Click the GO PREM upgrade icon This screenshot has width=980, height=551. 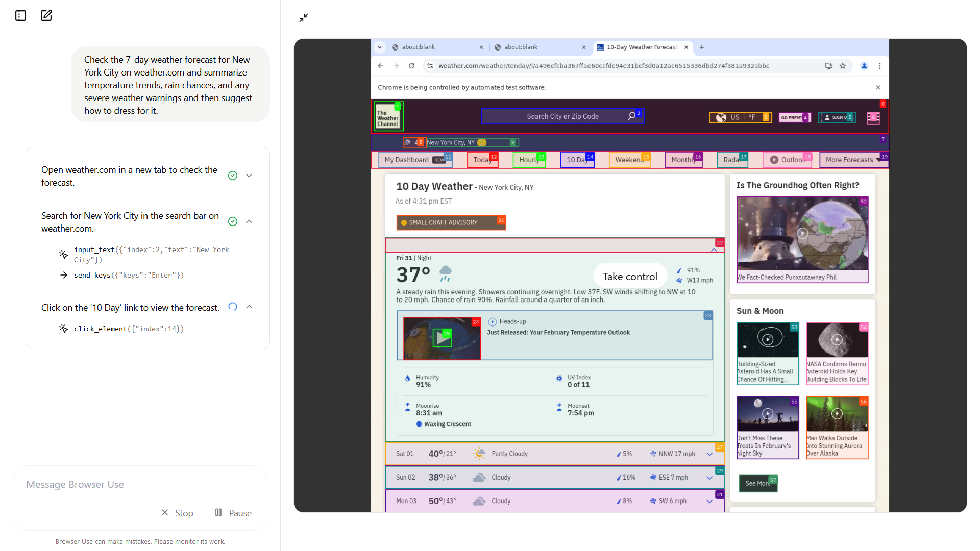click(793, 116)
